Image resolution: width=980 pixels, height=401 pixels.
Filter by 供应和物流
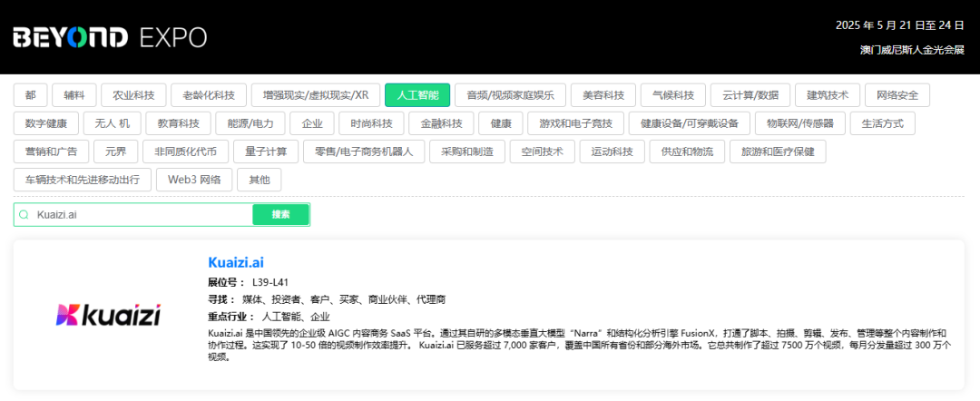click(x=687, y=152)
